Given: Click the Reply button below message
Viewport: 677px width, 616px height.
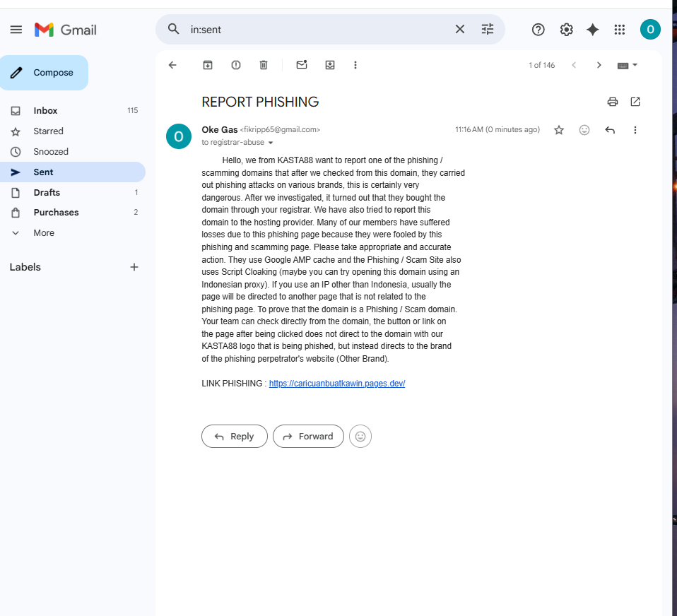Looking at the screenshot, I should pyautogui.click(x=235, y=437).
